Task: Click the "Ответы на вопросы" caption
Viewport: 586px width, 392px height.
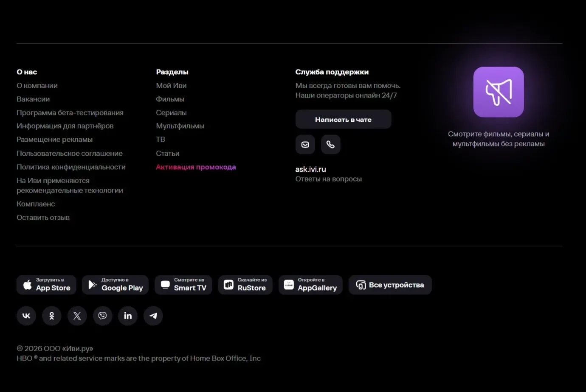Action: 329,179
